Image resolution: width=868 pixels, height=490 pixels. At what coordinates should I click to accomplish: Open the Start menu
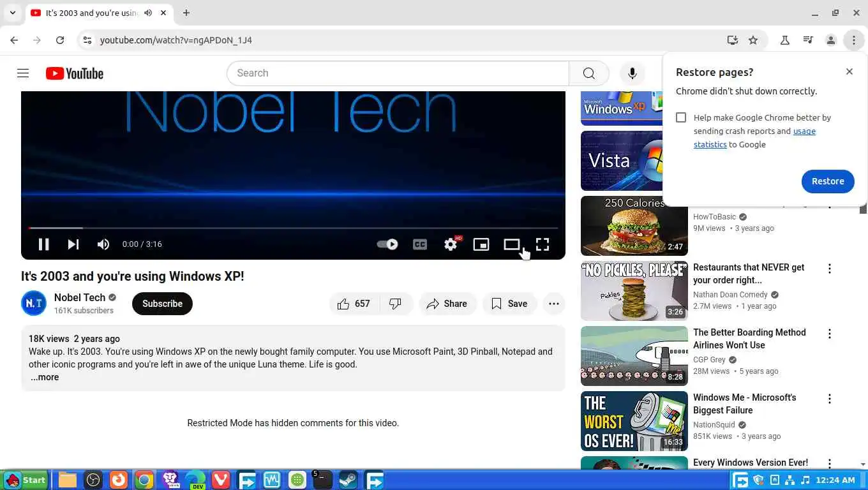[x=26, y=480]
